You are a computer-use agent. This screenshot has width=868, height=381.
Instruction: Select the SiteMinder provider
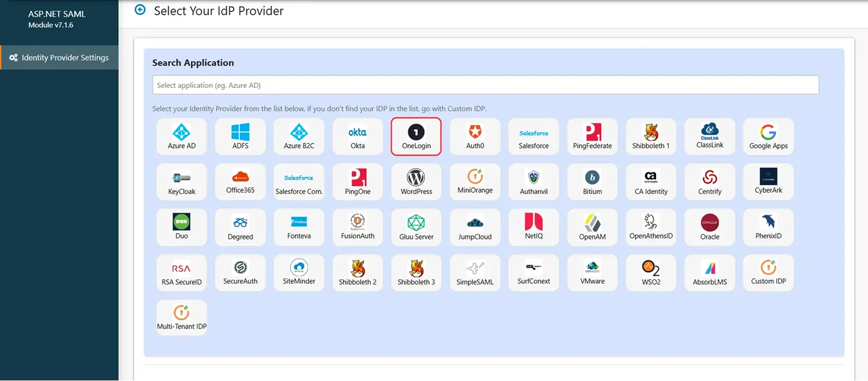coord(299,273)
